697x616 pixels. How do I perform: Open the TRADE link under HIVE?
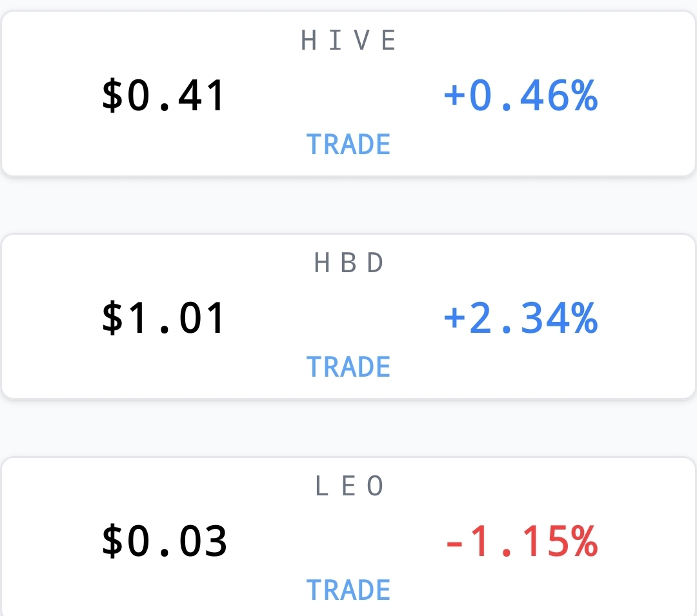(x=348, y=144)
